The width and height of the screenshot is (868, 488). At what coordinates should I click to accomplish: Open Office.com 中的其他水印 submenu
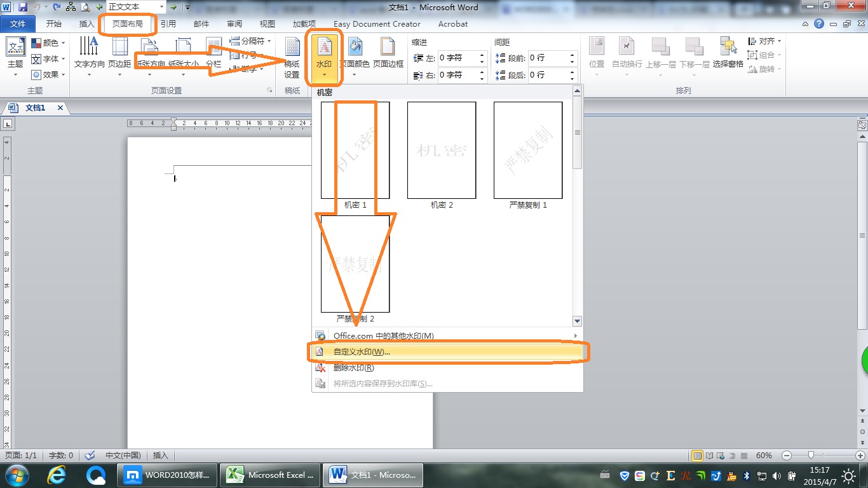[447, 335]
